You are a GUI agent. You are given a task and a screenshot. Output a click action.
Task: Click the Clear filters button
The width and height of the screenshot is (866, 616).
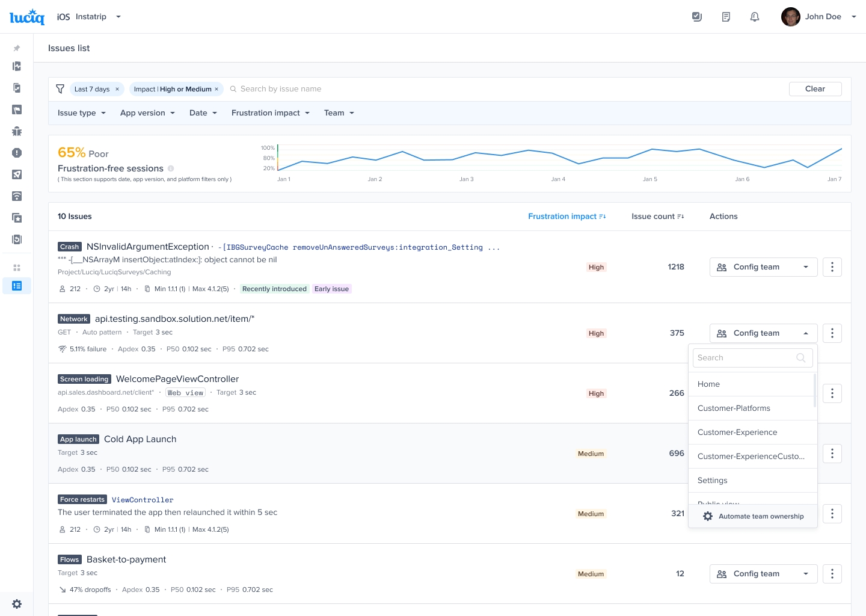click(815, 89)
